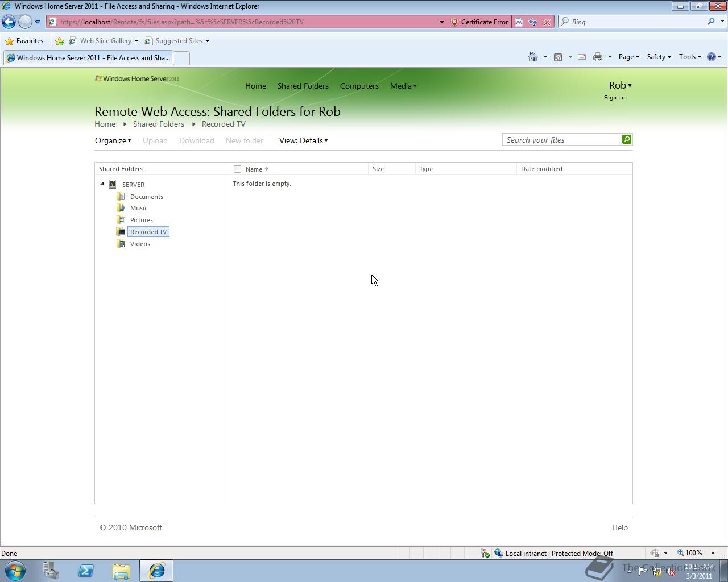Refresh the page with the blue arrows icon

[532, 22]
